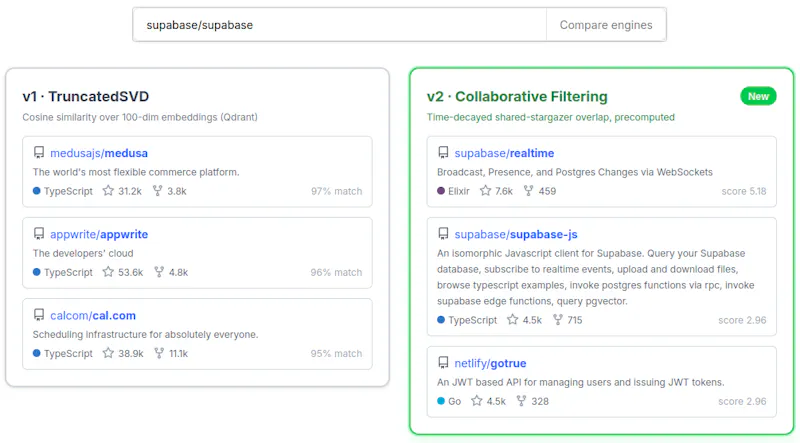Viewport: 800px width, 443px height.
Task: Click the repo icon beside supabase/supabase-js
Action: pyautogui.click(x=443, y=233)
